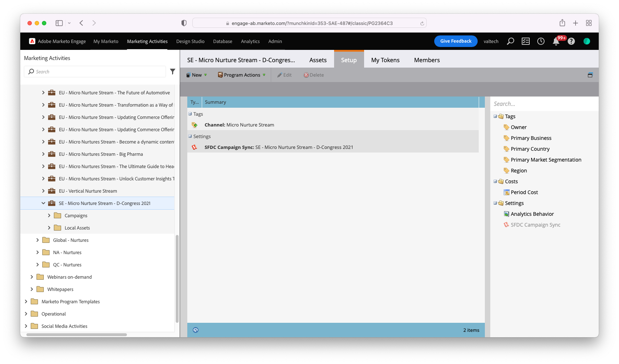619x364 pixels.
Task: Click the Analytics Behavior icon
Action: tap(507, 214)
